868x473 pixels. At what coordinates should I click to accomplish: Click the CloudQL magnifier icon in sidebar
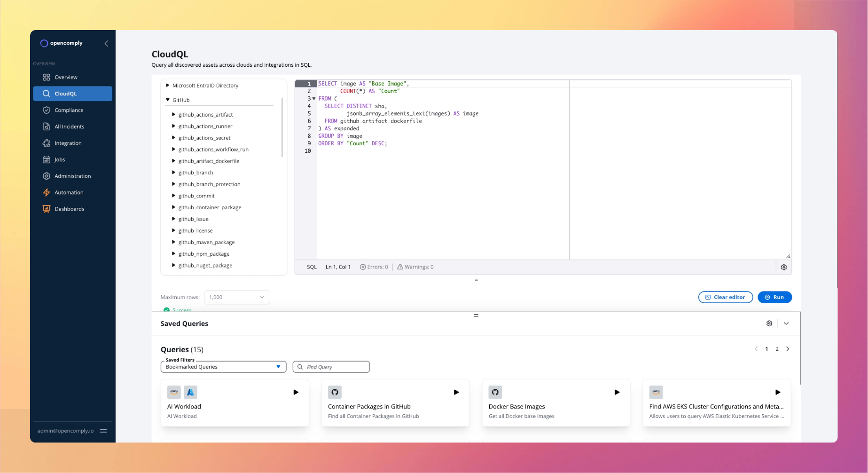point(46,94)
